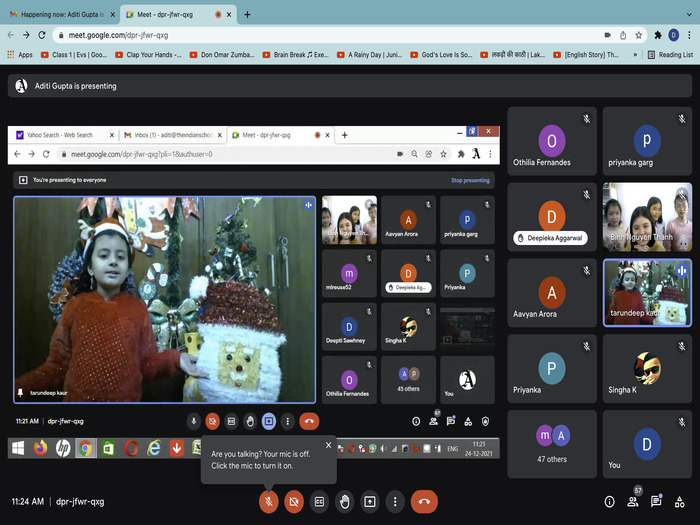Open Apps bookmark shortcut
This screenshot has height=525, width=700.
[20, 54]
